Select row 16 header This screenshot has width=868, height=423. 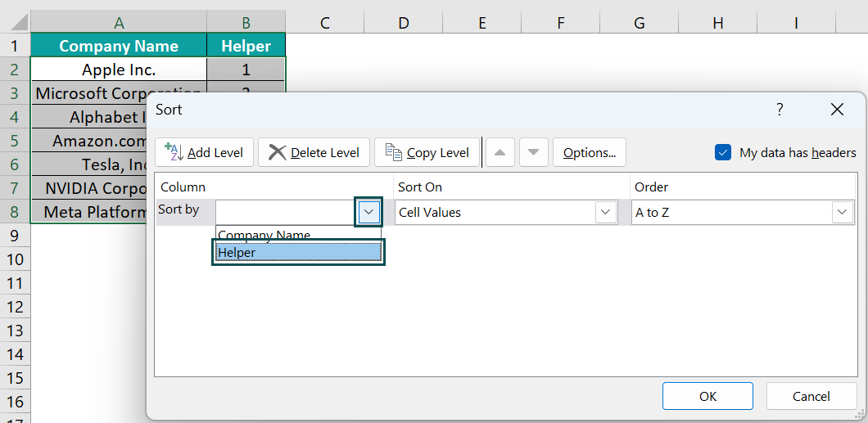pyautogui.click(x=15, y=402)
